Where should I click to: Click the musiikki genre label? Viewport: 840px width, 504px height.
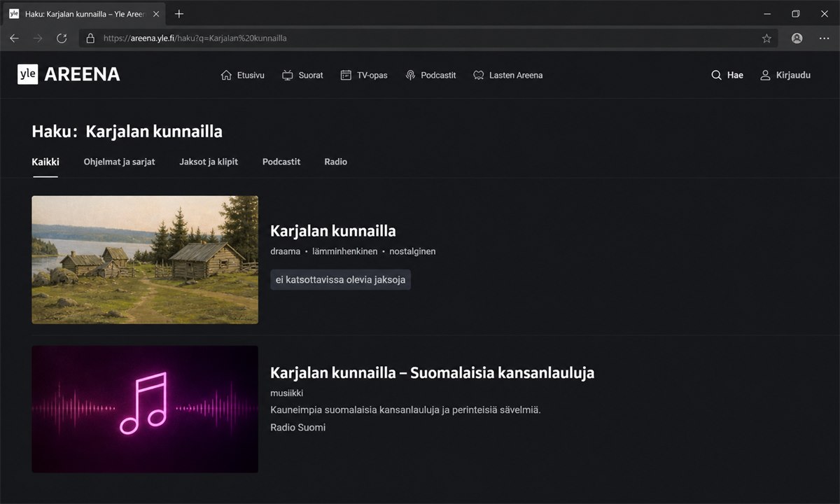click(286, 393)
